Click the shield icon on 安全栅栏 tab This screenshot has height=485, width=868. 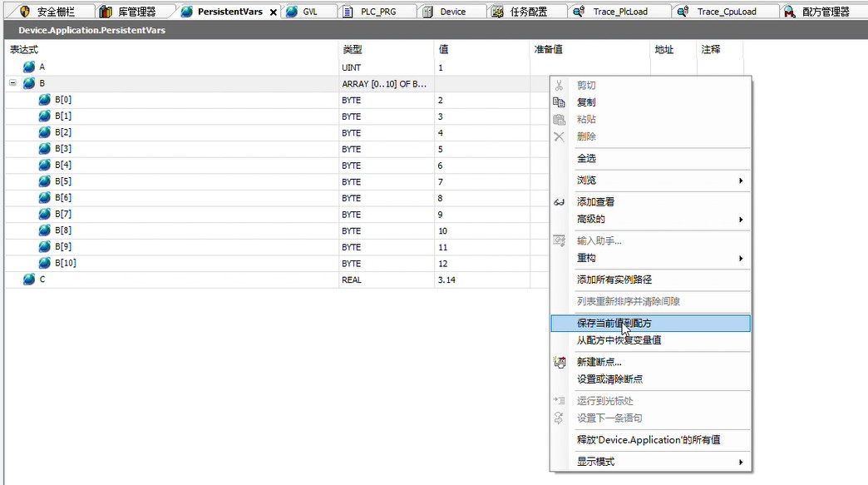tap(24, 11)
